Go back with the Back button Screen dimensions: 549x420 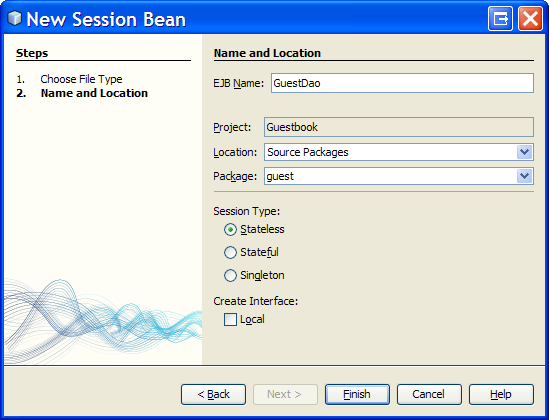click(214, 394)
